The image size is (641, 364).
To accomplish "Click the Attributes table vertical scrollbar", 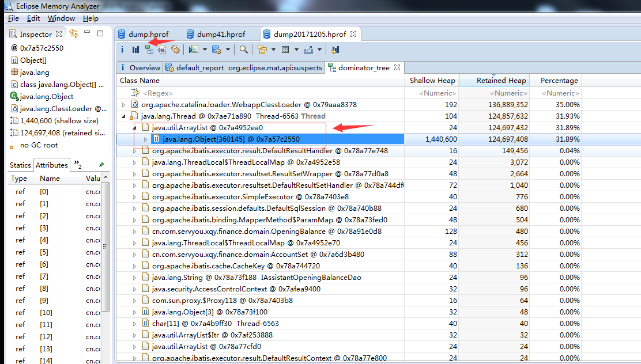I will pos(105,245).
